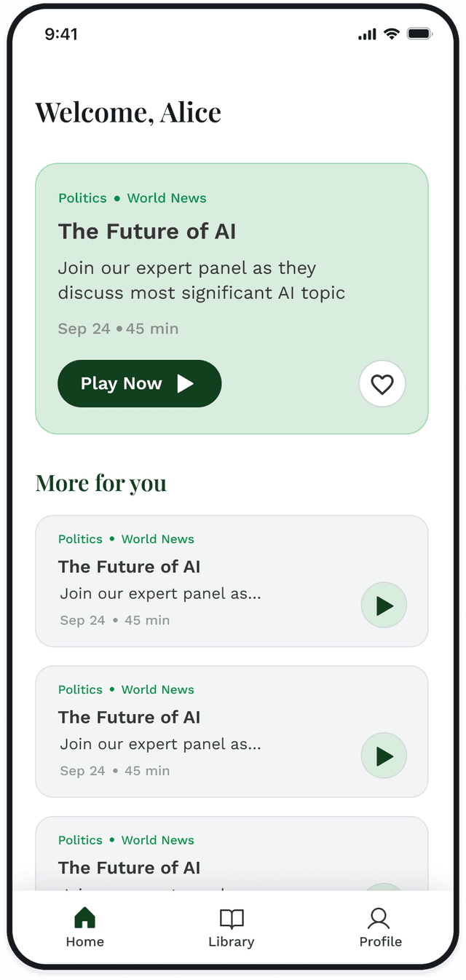Image resolution: width=466 pixels, height=980 pixels.
Task: Play the first 'More for you' episode
Action: tap(384, 605)
